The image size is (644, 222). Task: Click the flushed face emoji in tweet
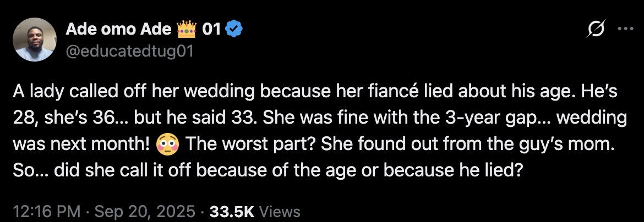coord(168,146)
